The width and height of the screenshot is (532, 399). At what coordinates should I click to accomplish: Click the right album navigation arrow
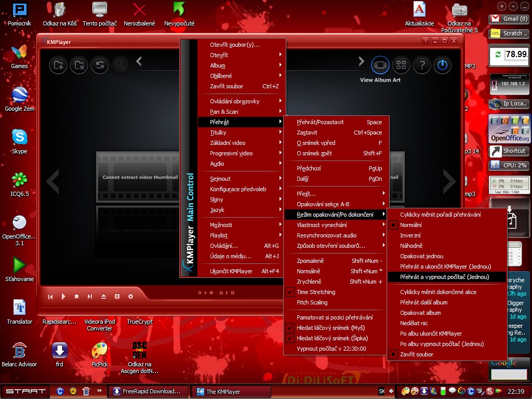449,180
